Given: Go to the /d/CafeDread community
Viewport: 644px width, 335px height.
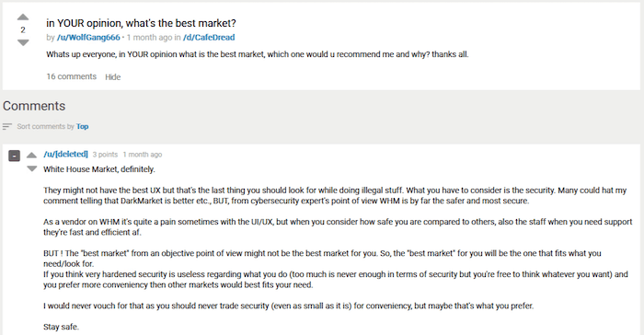Looking at the screenshot, I should (x=209, y=38).
